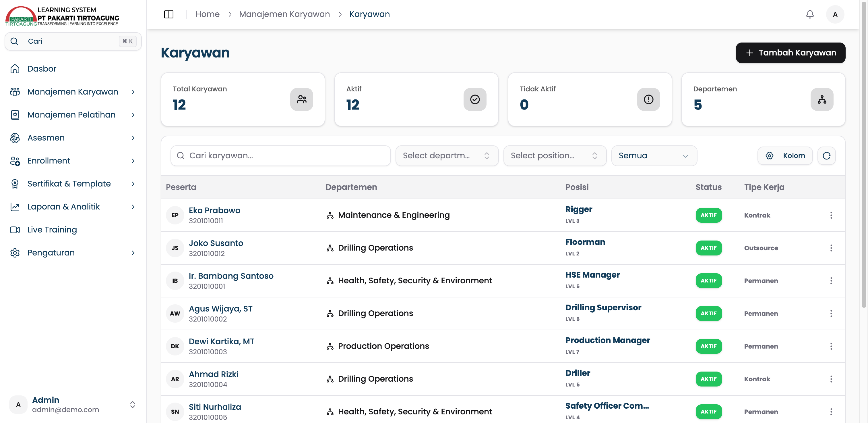Open the user avatar menu at top right
Viewport: 868px width, 423px height.
(835, 14)
